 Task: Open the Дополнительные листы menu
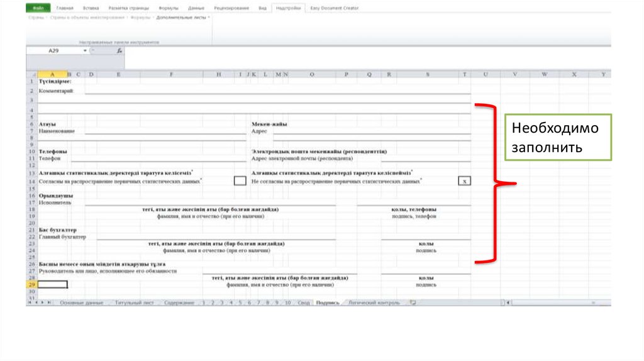182,18
